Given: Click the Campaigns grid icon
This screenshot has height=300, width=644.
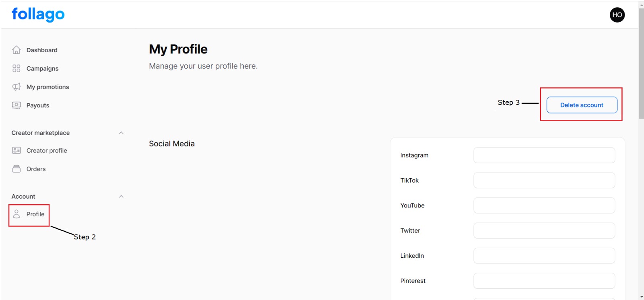Looking at the screenshot, I should pos(16,68).
